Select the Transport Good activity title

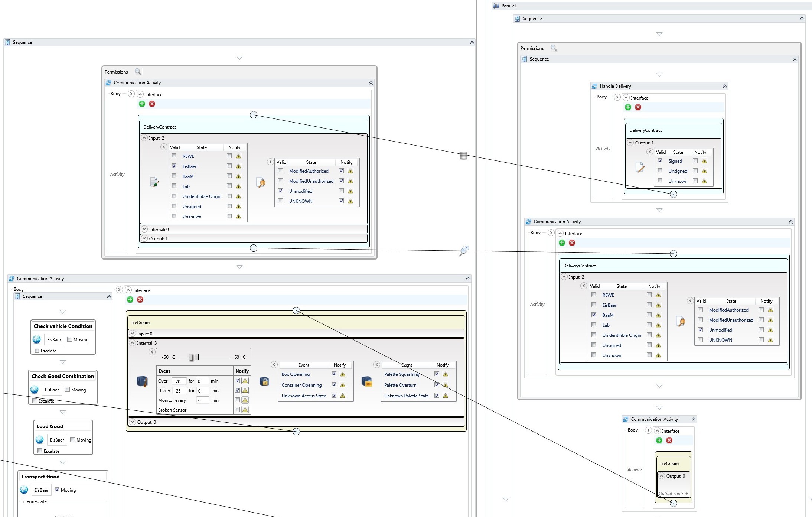point(40,477)
